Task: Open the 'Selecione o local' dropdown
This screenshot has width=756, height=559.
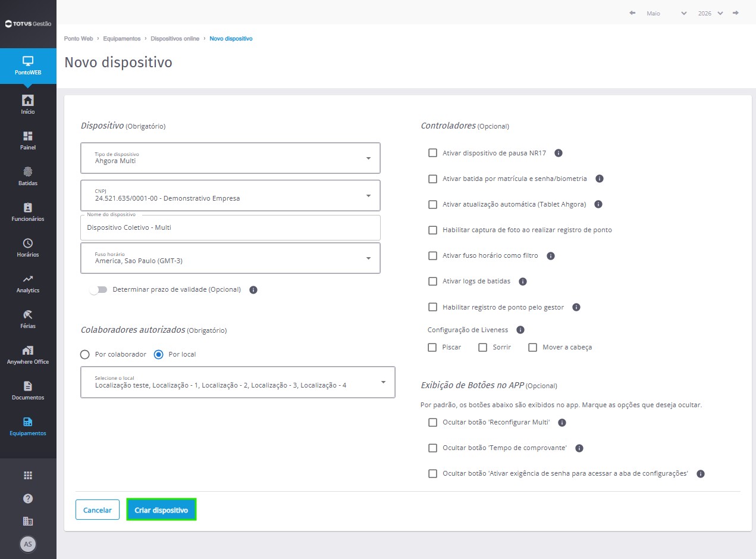Action: pyautogui.click(x=238, y=382)
